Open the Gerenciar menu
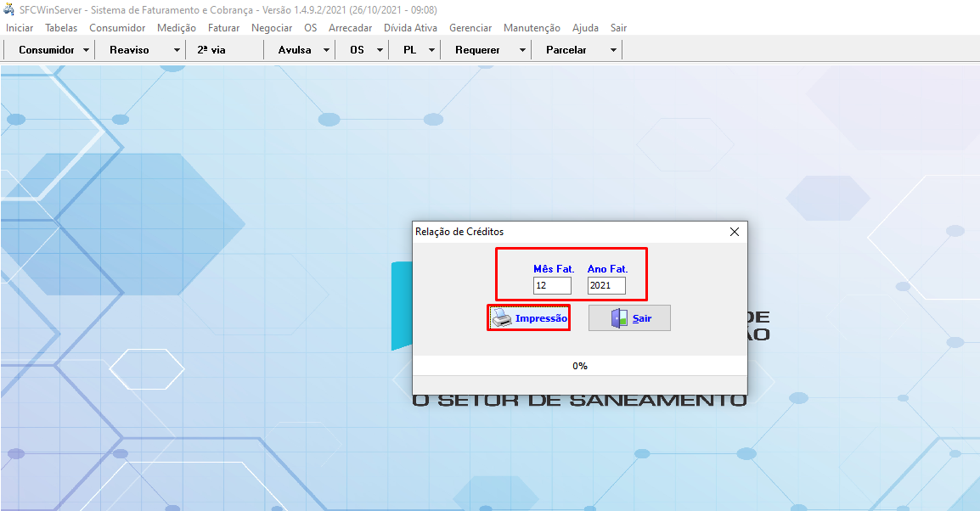 [470, 28]
